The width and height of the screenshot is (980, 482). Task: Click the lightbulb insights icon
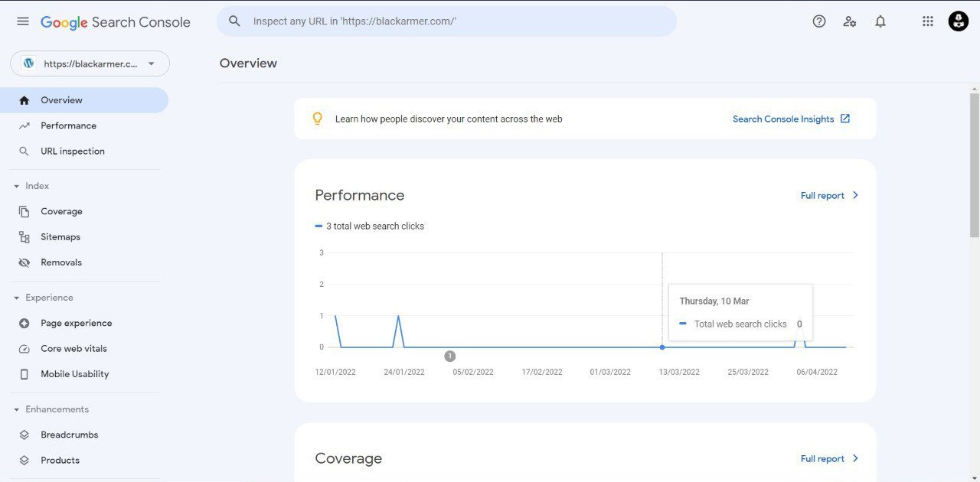click(317, 119)
